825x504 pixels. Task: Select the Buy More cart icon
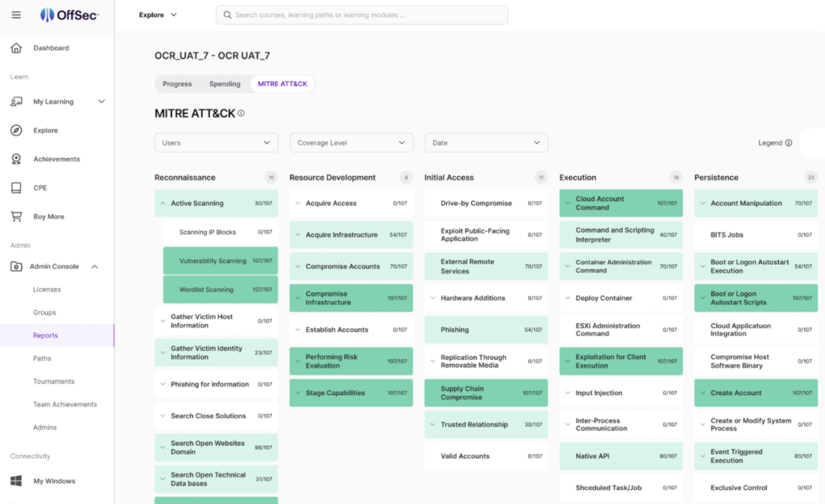point(16,216)
